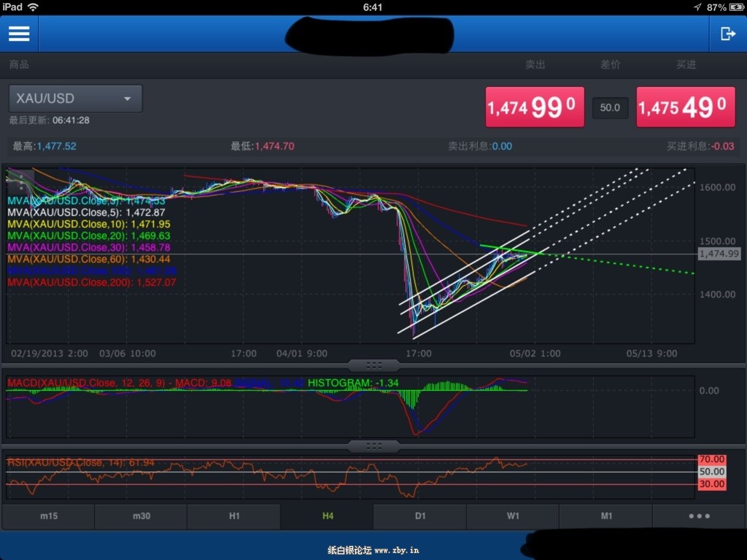Show the W1 weekly chart
This screenshot has width=747, height=560.
point(513,516)
